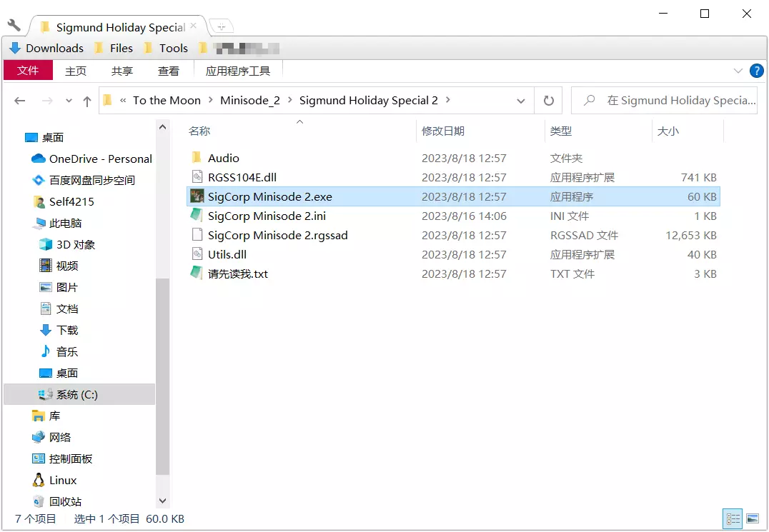The width and height of the screenshot is (769, 532).
Task: Open 3D 对象 in sidebar
Action: [68, 244]
